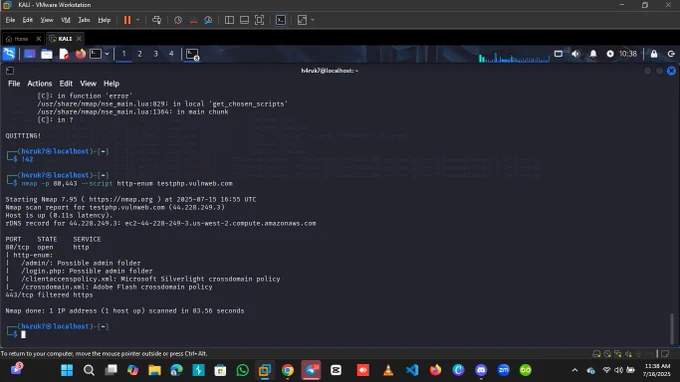Close the KALI tab

(x=78, y=39)
